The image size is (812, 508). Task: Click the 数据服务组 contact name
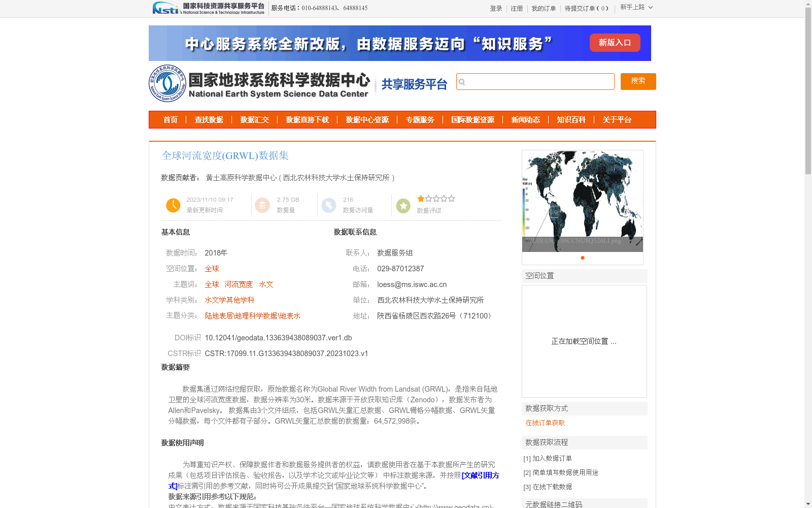(395, 253)
